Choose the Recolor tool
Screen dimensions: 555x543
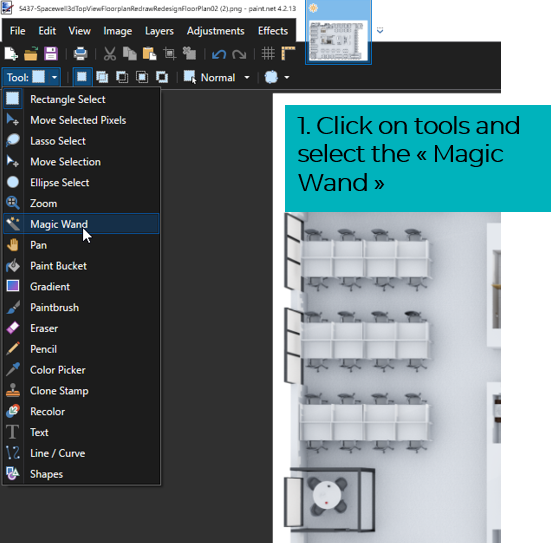pos(81,412)
